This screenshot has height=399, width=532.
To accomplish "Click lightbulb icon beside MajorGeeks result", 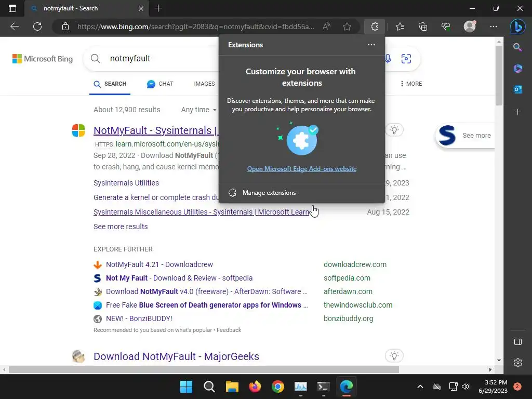I will [x=394, y=355].
